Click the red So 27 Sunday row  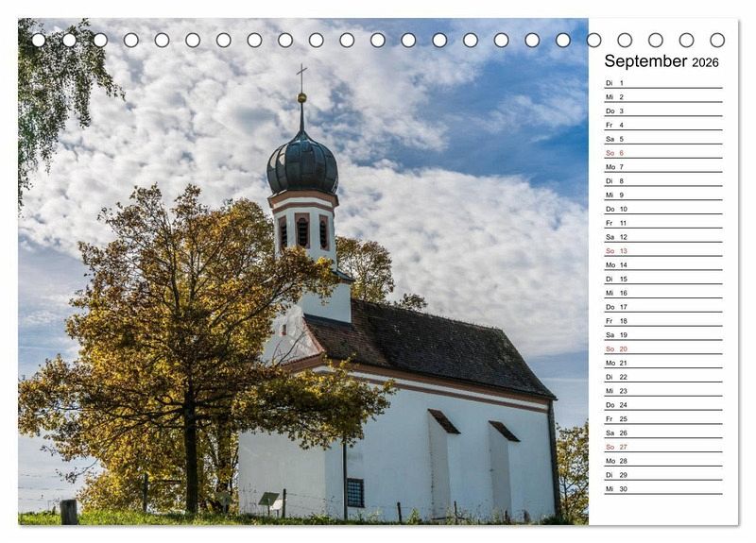point(661,447)
